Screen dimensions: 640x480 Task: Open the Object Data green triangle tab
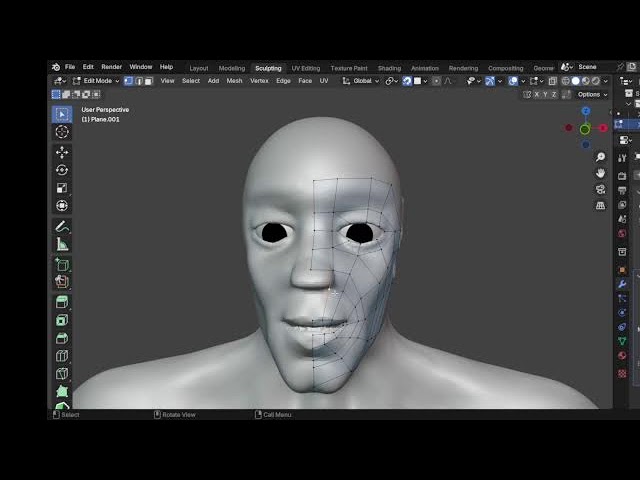pos(622,341)
